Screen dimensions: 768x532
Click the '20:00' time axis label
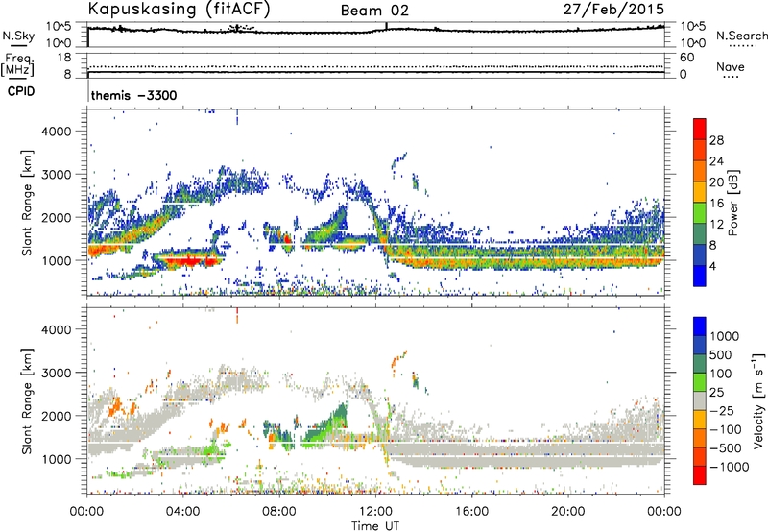567,512
